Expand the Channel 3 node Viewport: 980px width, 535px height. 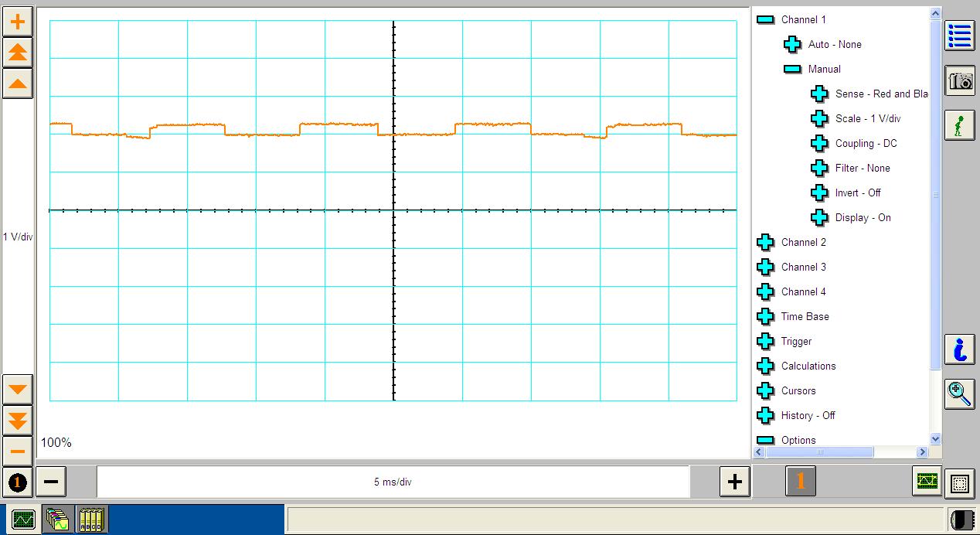(x=765, y=267)
